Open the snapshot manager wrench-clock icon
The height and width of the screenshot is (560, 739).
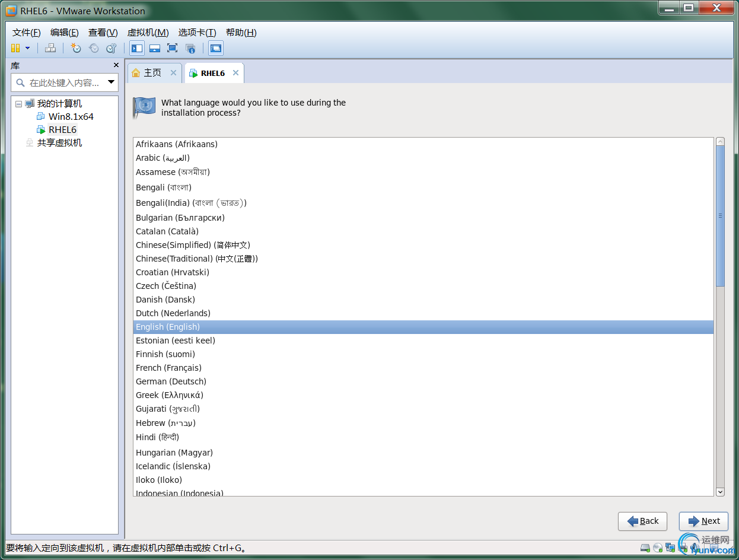point(112,48)
